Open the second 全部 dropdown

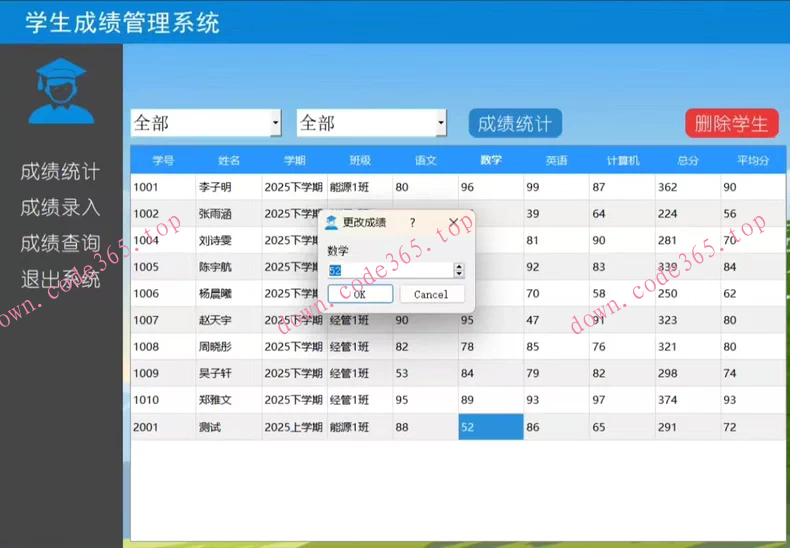(371, 123)
